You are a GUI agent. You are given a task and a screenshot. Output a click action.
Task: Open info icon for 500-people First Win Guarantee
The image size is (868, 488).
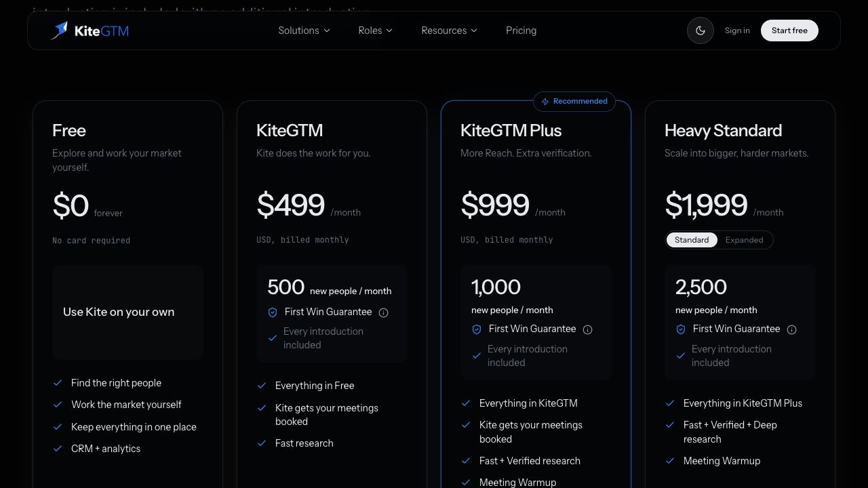pyautogui.click(x=383, y=312)
